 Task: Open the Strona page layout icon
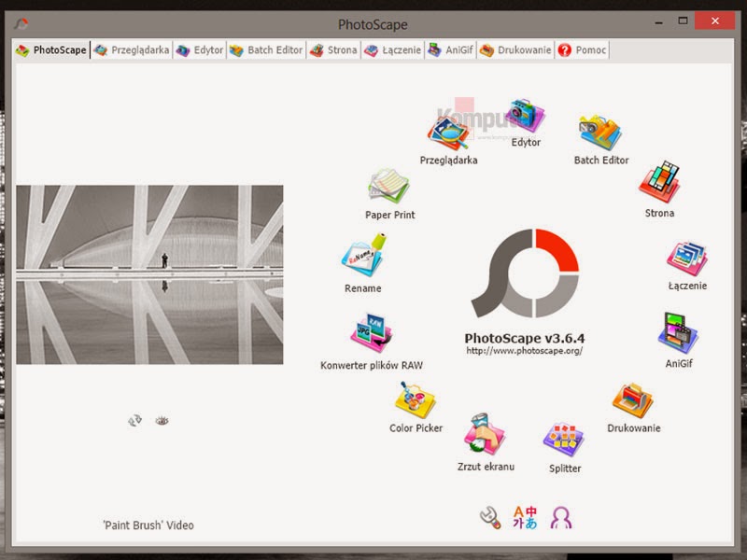[x=659, y=182]
